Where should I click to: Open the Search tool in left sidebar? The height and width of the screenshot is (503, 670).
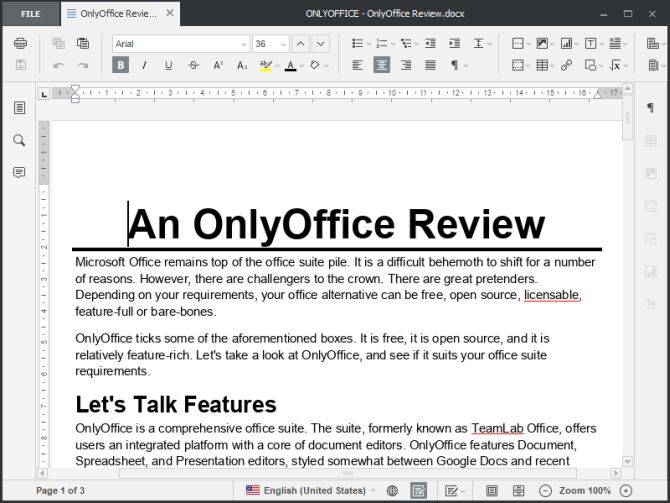[19, 140]
